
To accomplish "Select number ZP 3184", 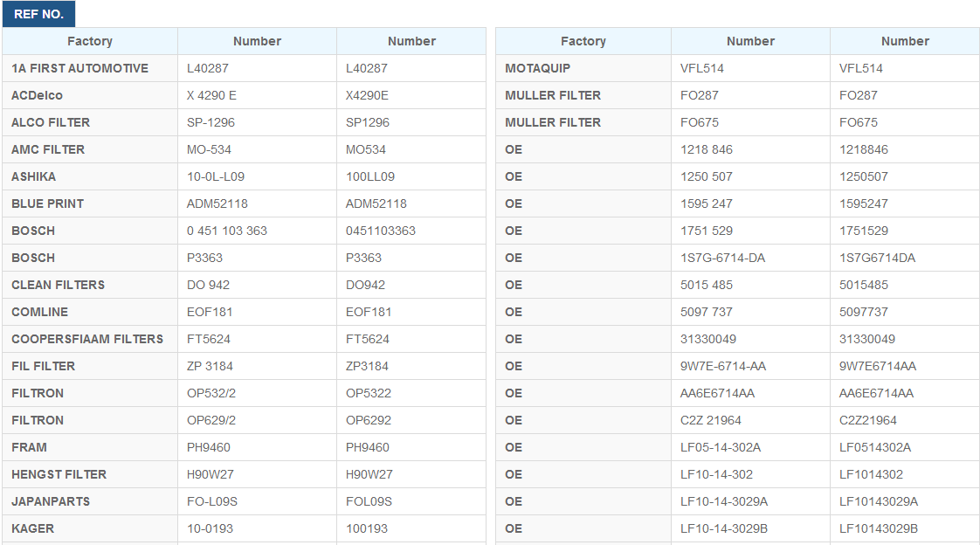I will pyautogui.click(x=210, y=366).
